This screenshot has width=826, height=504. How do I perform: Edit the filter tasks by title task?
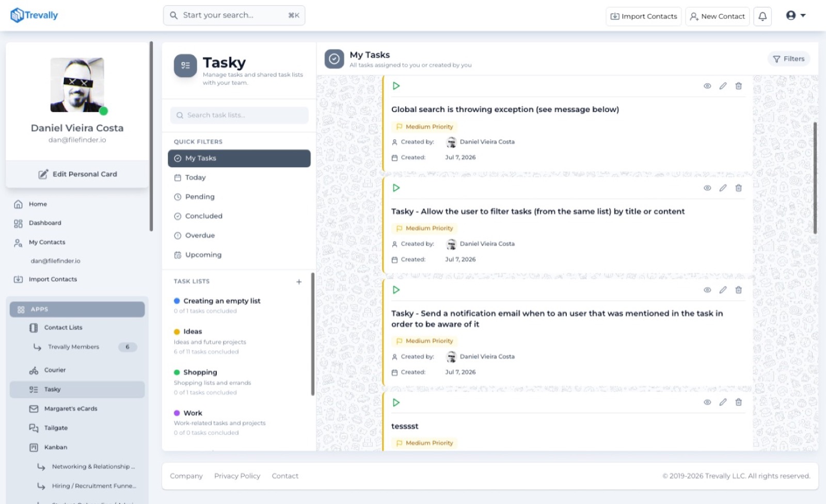pyautogui.click(x=723, y=188)
